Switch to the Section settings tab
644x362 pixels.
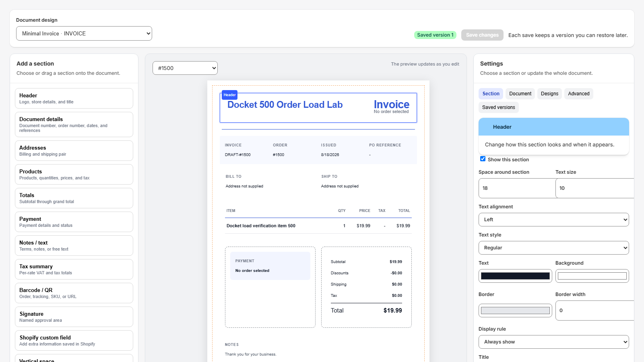[x=491, y=94]
